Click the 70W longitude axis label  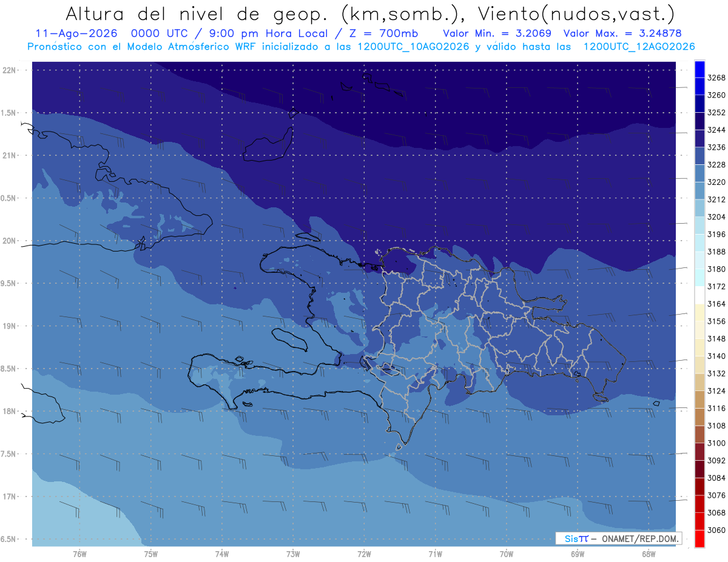coord(506,554)
